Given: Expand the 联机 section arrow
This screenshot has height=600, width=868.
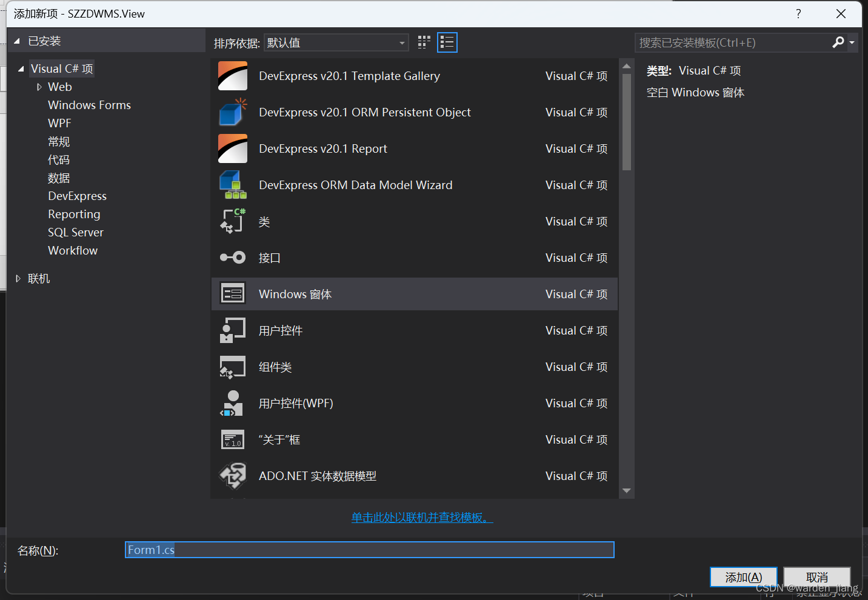Looking at the screenshot, I should (x=18, y=279).
